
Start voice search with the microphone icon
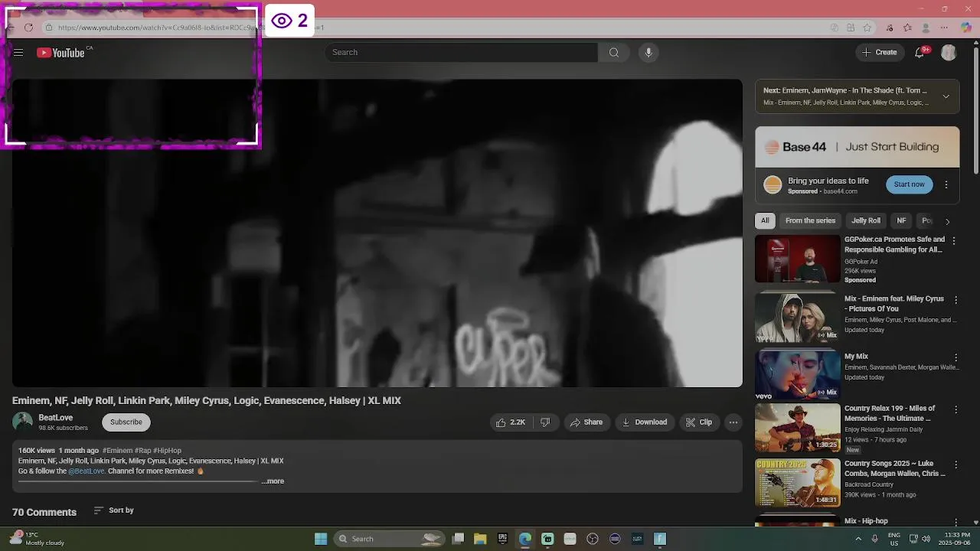tap(648, 52)
